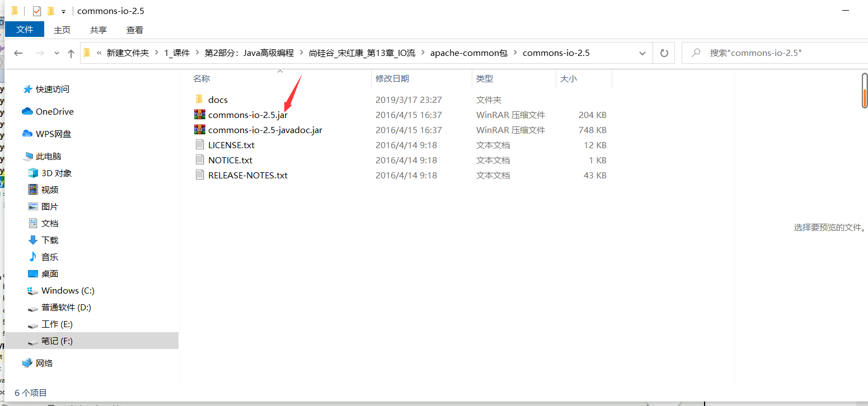This screenshot has height=406, width=868.
Task: Open 图片 folder in sidebar
Action: coord(43,206)
